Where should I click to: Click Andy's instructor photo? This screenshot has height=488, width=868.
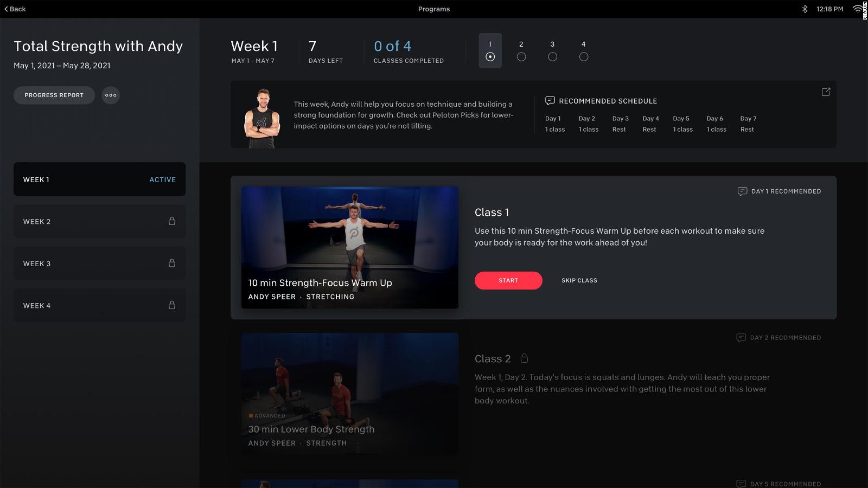point(262,118)
